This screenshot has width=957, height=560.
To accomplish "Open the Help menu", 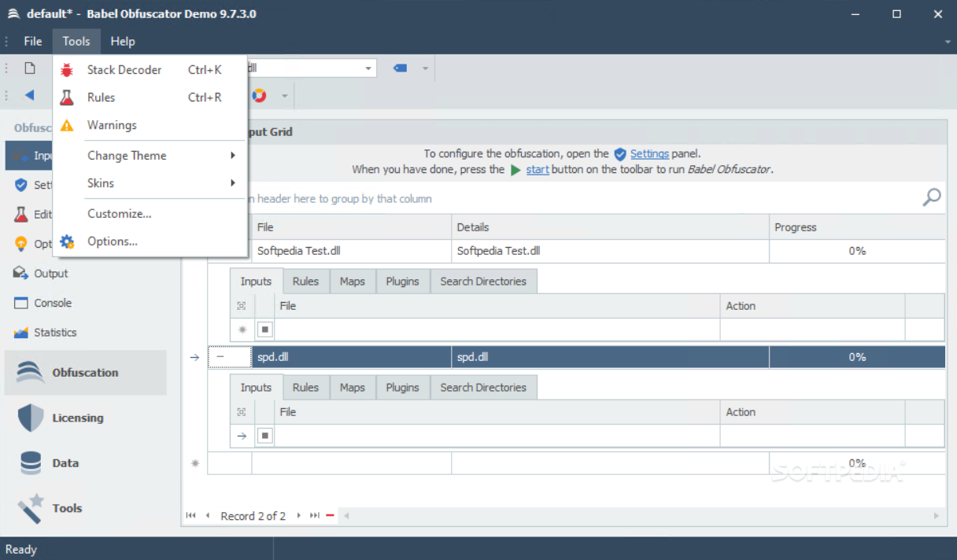I will 123,42.
